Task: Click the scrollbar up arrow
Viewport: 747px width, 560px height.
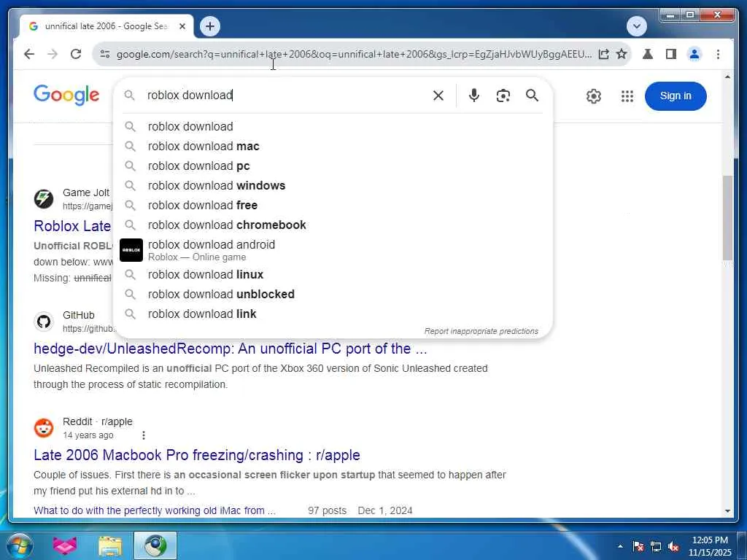Action: tap(727, 77)
